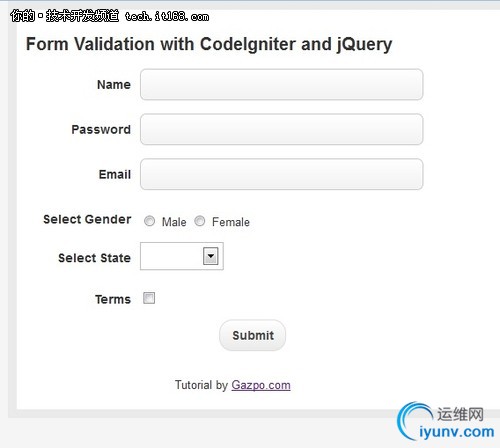
Task: Choose the Female gender radio option
Action: [x=200, y=221]
